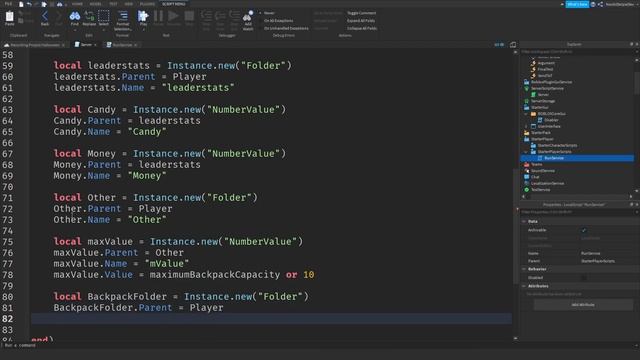Collapse the ROBLOXCoreGui tree node
Image resolution: width=640 pixels, height=360 pixels.
click(x=526, y=114)
